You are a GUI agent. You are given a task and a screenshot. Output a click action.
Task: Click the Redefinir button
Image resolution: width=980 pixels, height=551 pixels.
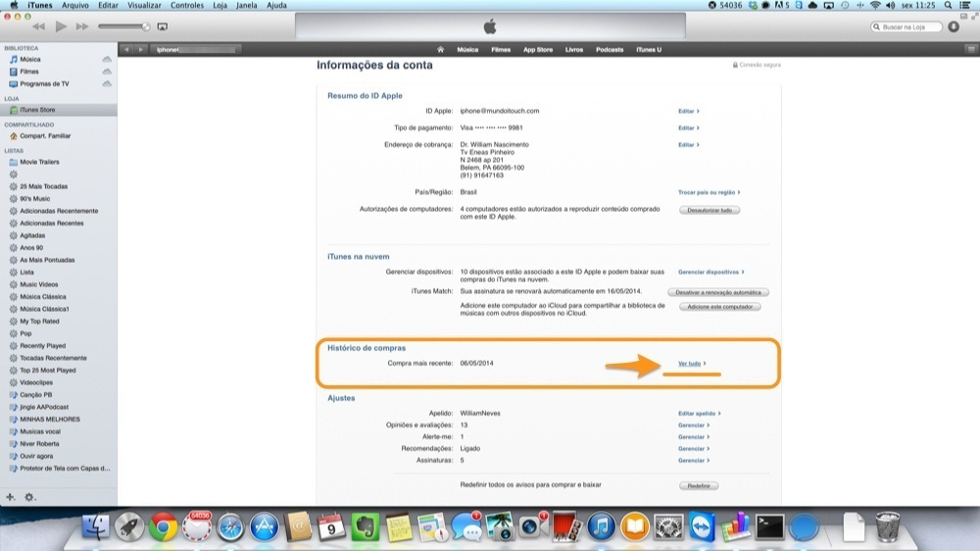pyautogui.click(x=699, y=486)
